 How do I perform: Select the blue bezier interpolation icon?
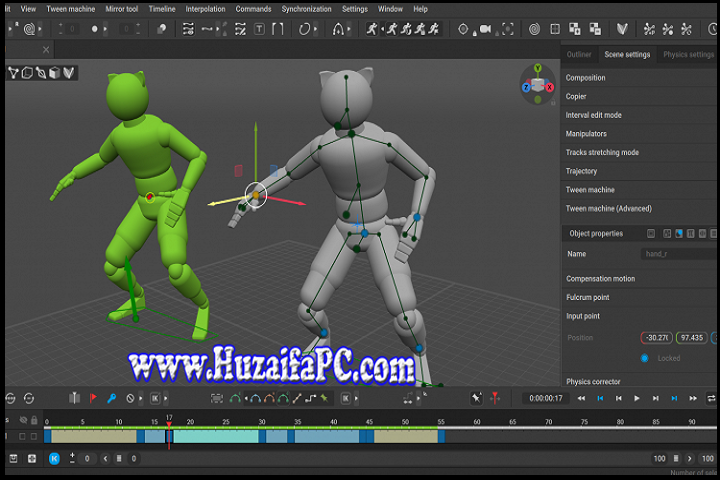(256, 398)
